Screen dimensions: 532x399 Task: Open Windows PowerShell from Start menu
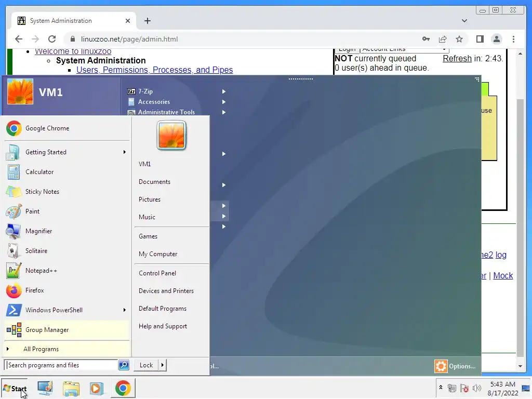click(67, 310)
